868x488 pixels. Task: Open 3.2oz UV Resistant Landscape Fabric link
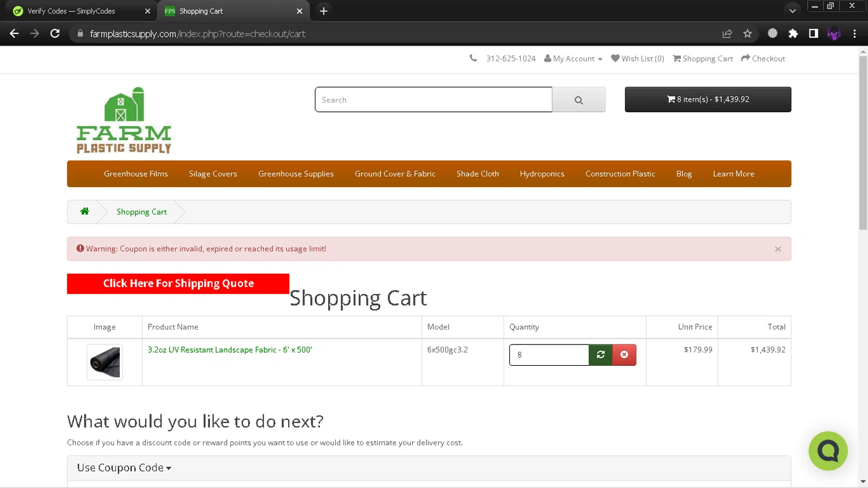click(x=230, y=350)
